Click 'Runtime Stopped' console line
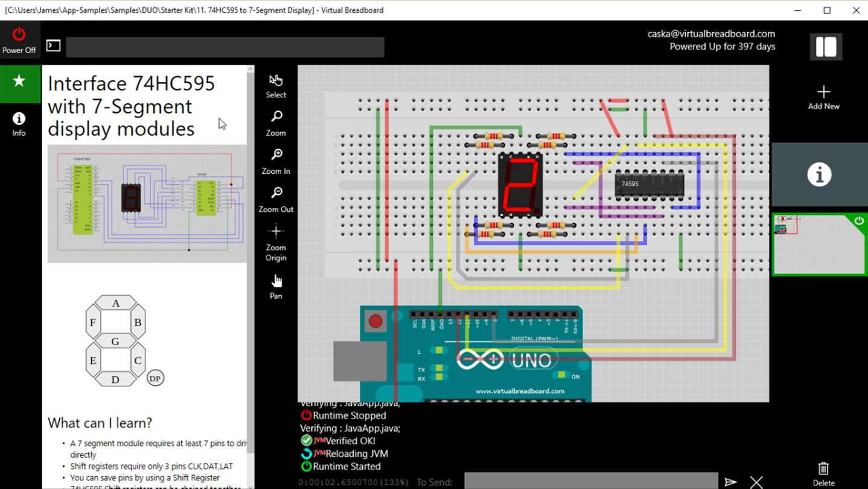The height and width of the screenshot is (489, 868). (x=349, y=415)
